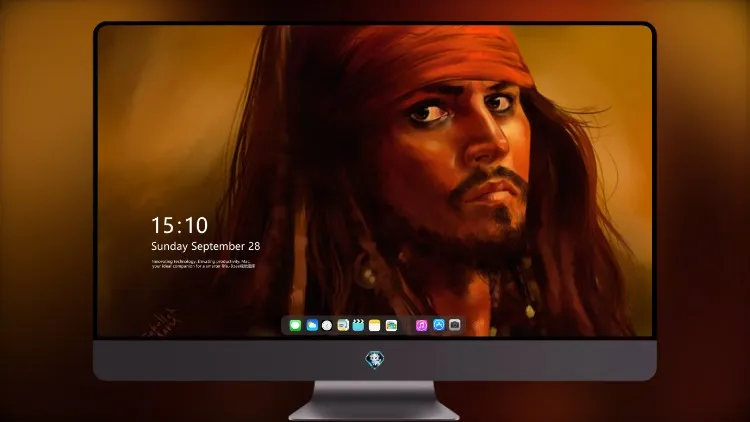Click the 15:10 clock widget

point(180,225)
